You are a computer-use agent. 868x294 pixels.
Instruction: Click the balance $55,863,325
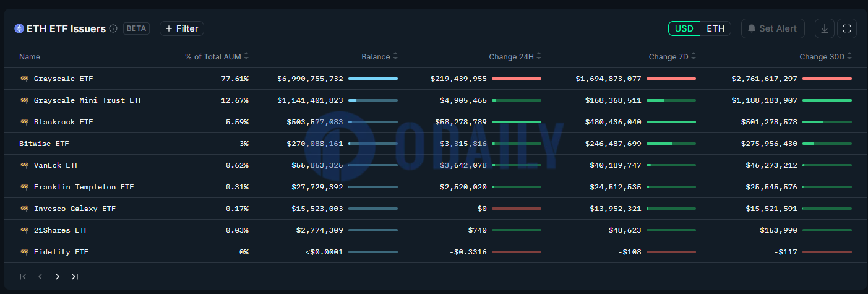[x=317, y=165]
